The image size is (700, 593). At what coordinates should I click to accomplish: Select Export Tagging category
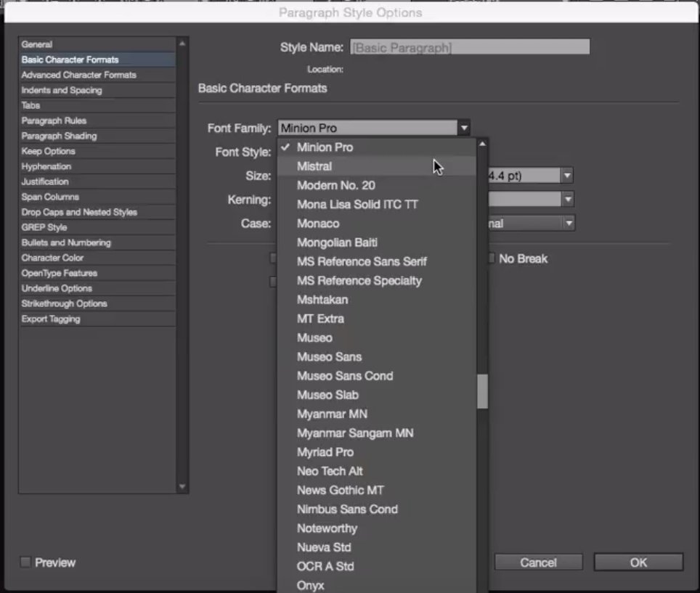tap(97, 319)
